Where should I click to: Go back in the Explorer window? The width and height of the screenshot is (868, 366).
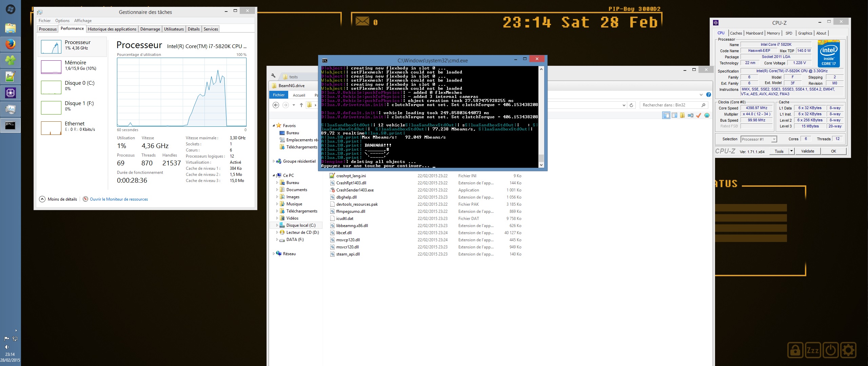276,105
